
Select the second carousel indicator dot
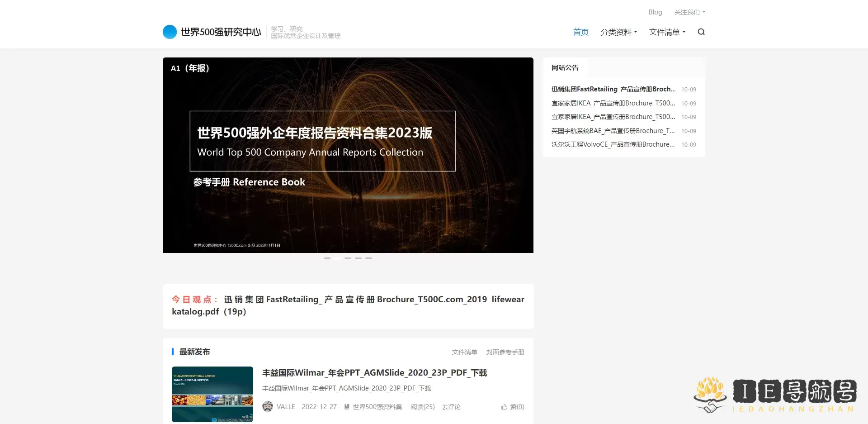tap(337, 258)
